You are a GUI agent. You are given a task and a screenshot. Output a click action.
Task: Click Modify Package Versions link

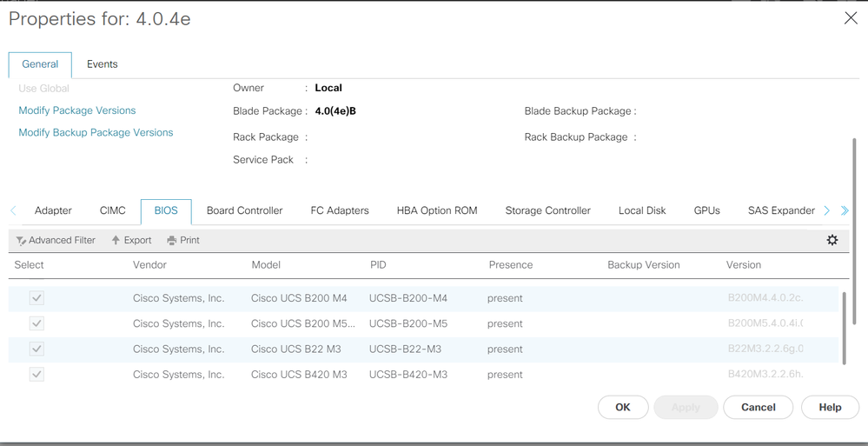(x=77, y=110)
